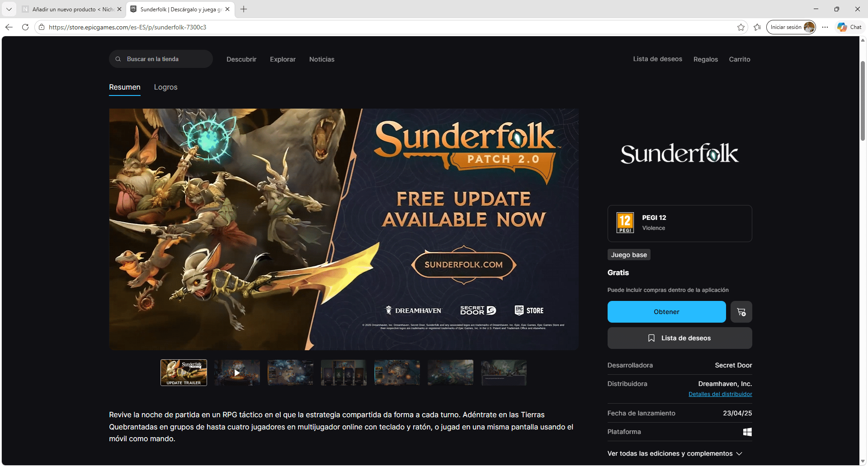
Task: Click the store search field
Action: [160, 59]
